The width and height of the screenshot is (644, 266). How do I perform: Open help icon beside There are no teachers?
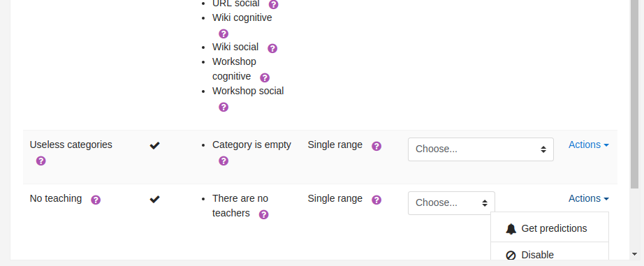coord(264,215)
